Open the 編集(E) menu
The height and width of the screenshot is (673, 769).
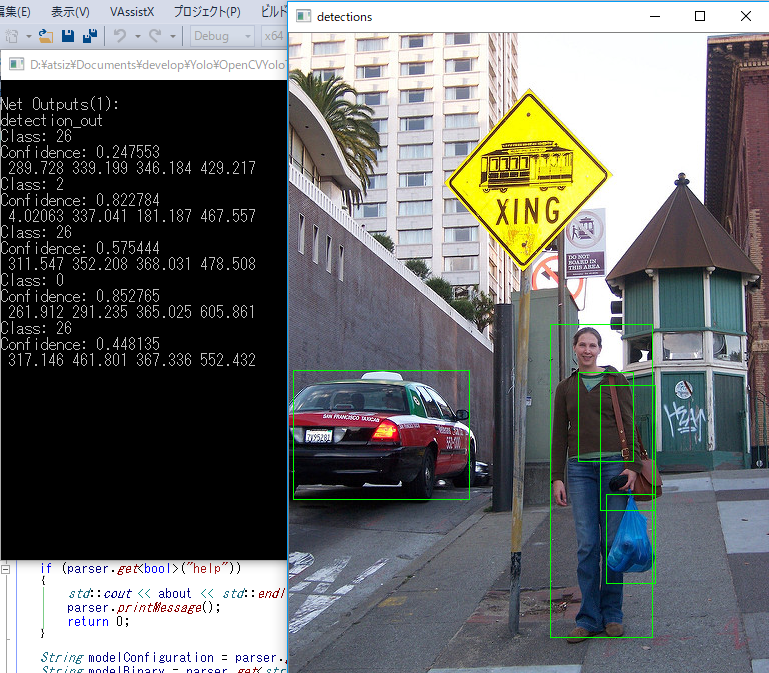click(x=15, y=11)
